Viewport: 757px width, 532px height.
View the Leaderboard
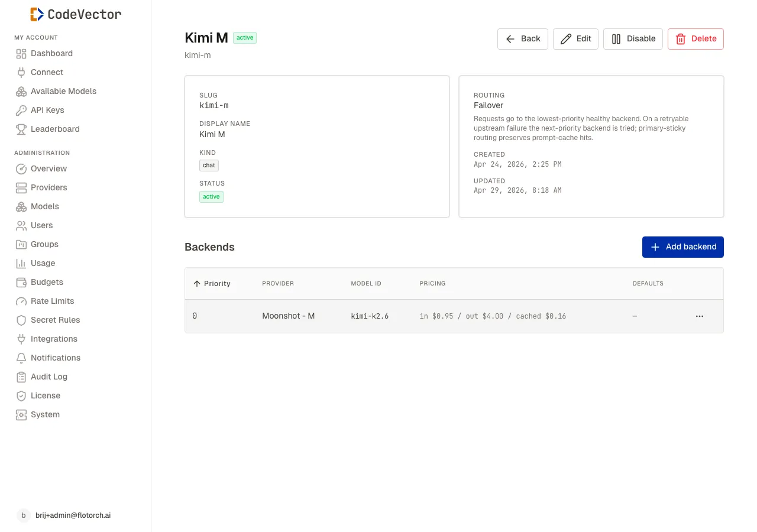[55, 129]
